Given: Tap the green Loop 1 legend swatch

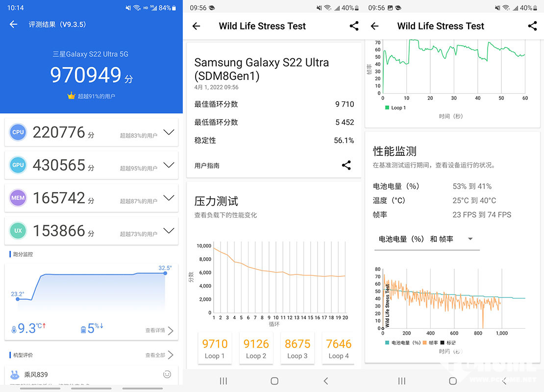Looking at the screenshot, I should (387, 107).
